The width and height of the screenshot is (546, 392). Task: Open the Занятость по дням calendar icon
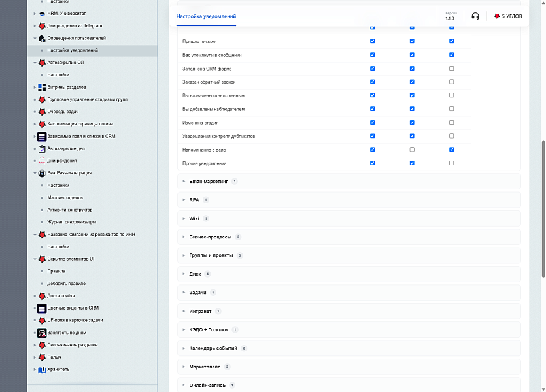pos(42,333)
